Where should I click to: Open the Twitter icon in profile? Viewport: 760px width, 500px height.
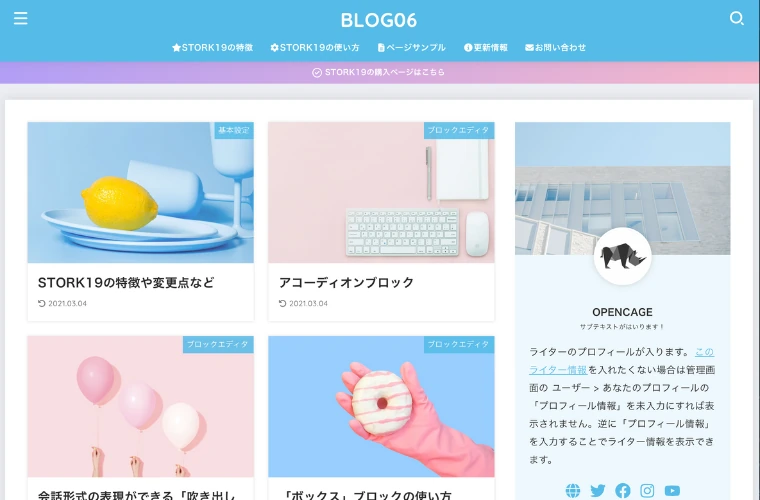coord(598,491)
